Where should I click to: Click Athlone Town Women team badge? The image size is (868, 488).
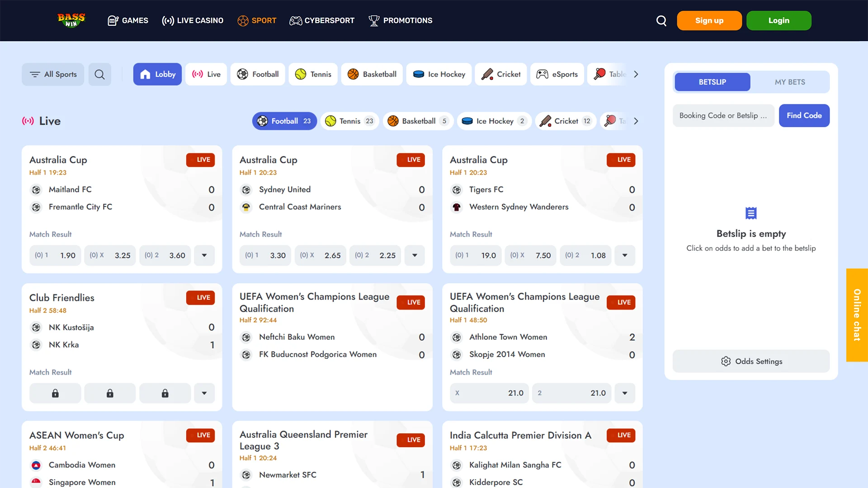(x=457, y=337)
